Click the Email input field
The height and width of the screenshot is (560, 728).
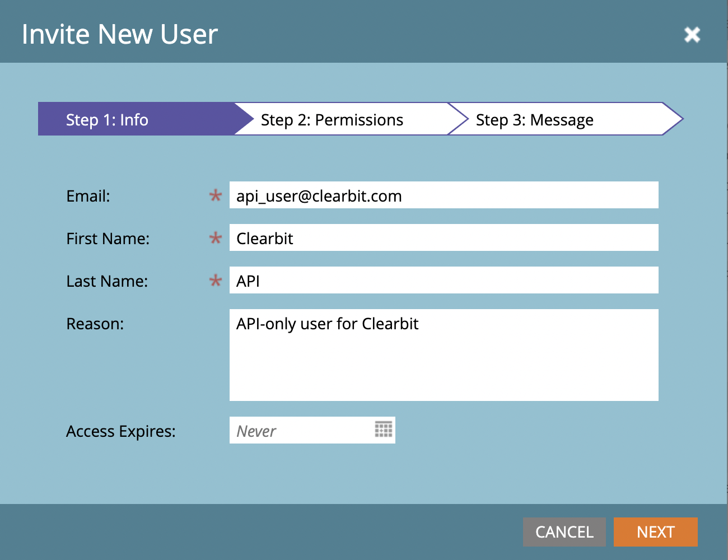click(444, 195)
